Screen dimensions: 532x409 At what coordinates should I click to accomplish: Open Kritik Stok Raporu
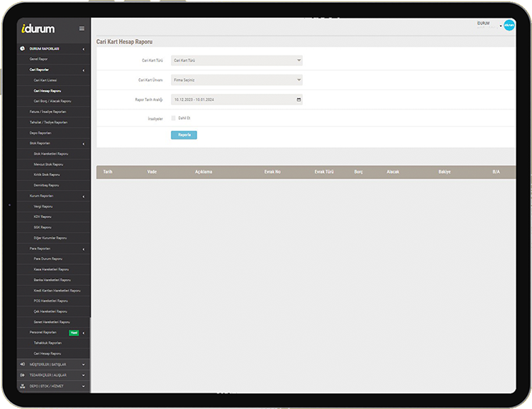tap(47, 175)
